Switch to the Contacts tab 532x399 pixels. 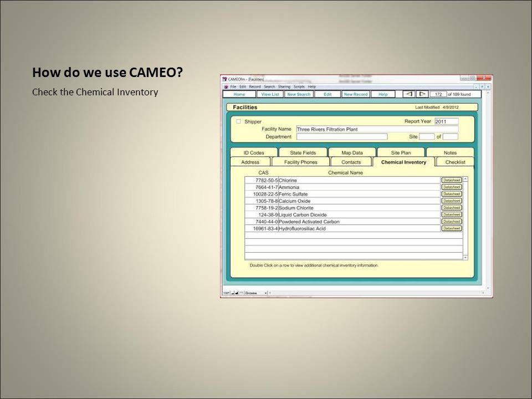(351, 162)
